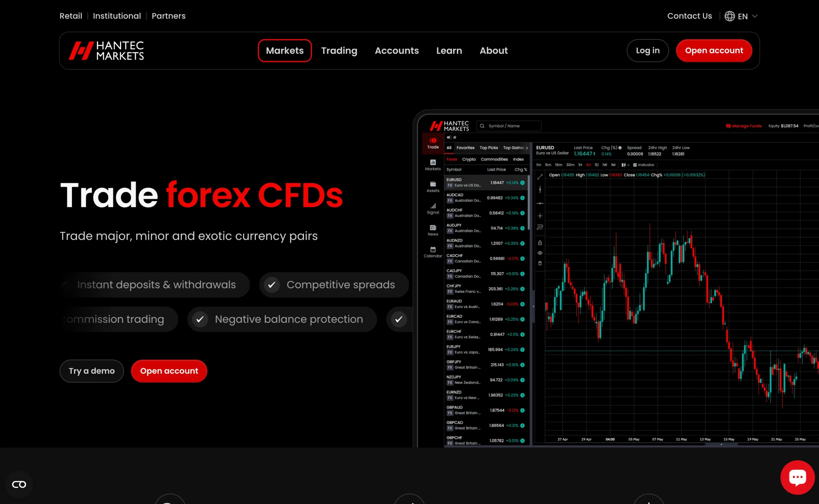Select the Crypto category tab
Viewport: 819px width, 504px height.
[x=469, y=159]
